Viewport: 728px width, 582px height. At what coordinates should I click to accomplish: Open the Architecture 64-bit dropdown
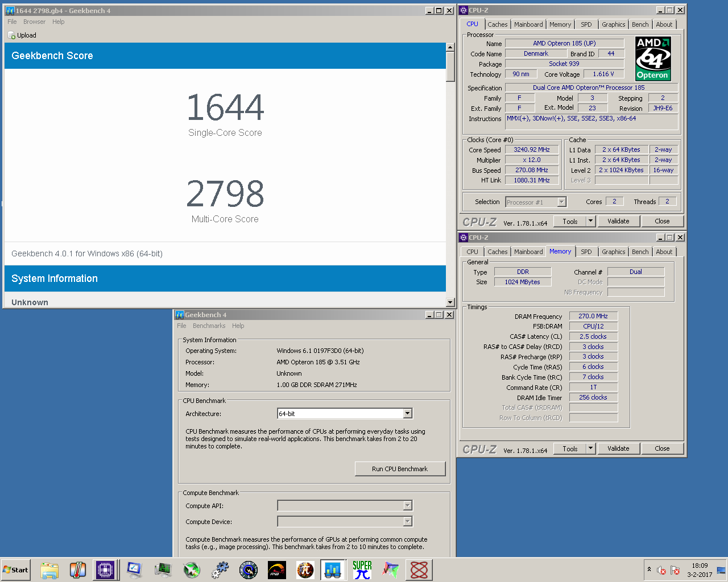407,414
